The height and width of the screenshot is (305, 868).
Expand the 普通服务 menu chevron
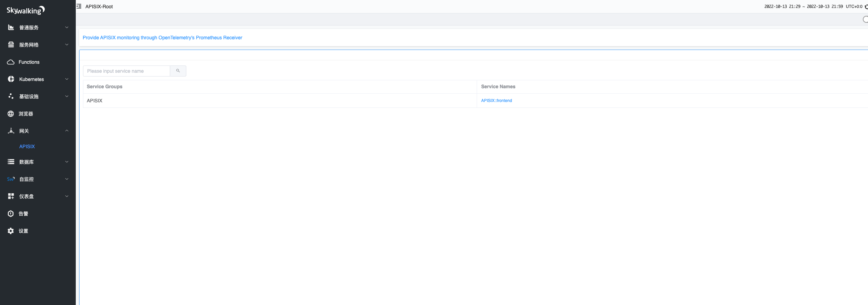click(x=67, y=27)
